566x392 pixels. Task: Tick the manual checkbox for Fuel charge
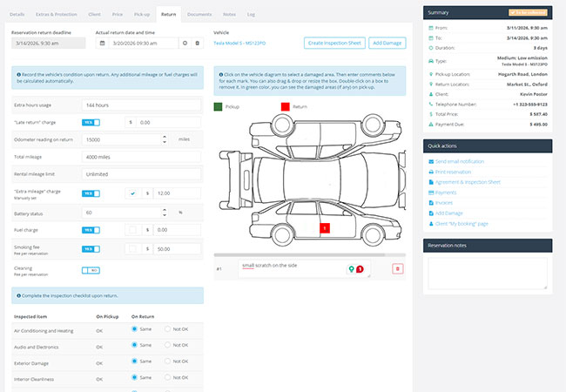[133, 230]
